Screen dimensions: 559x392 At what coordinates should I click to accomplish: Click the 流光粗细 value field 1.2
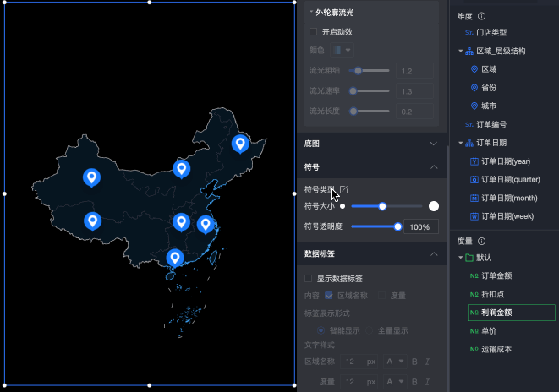point(414,71)
